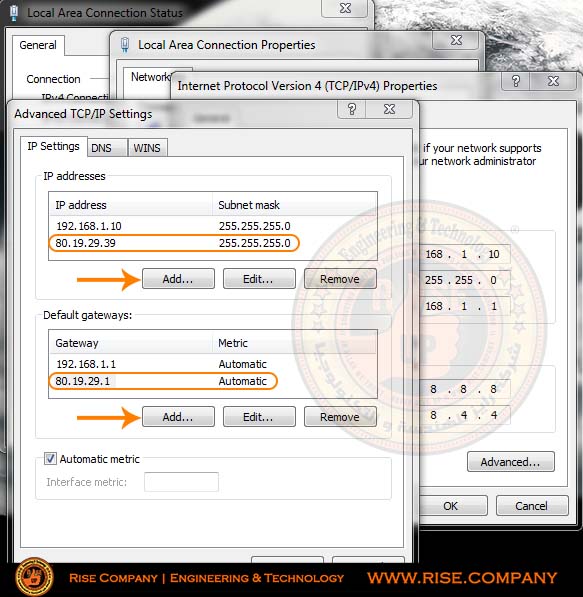Click the Interface metric input field

[x=181, y=482]
